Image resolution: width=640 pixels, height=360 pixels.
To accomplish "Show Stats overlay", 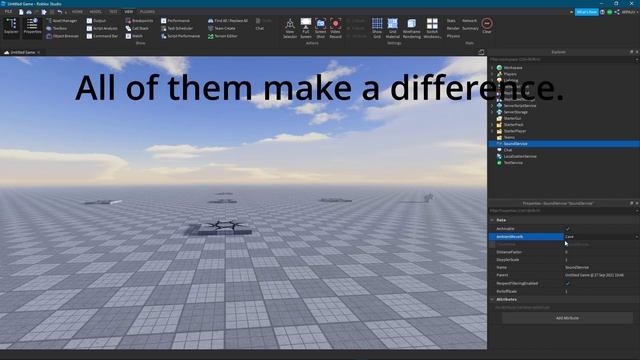I will pyautogui.click(x=451, y=20).
